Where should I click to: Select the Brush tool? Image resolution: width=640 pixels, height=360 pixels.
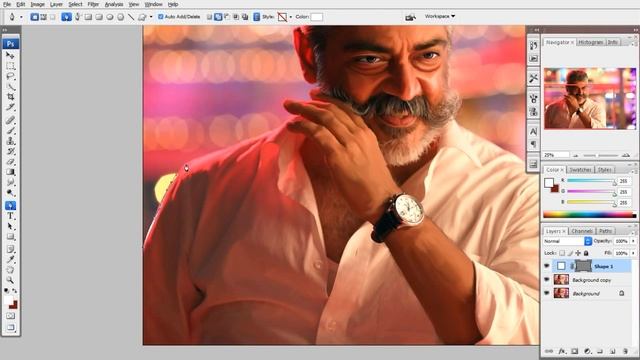pyautogui.click(x=10, y=130)
